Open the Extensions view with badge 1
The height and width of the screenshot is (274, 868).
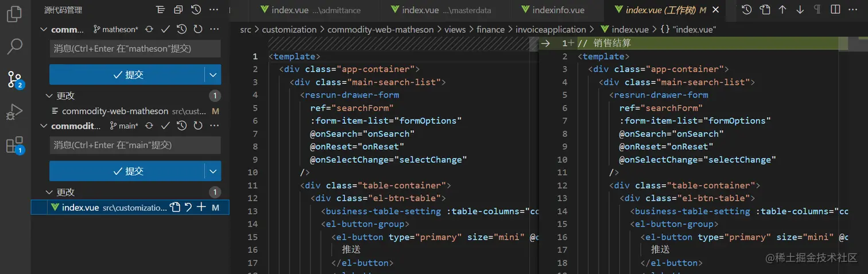pos(15,146)
